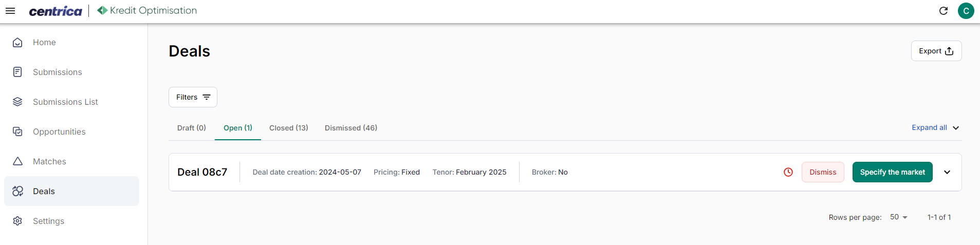This screenshot has width=980, height=245.
Task: Open the user avatar C menu
Action: pyautogui.click(x=966, y=11)
